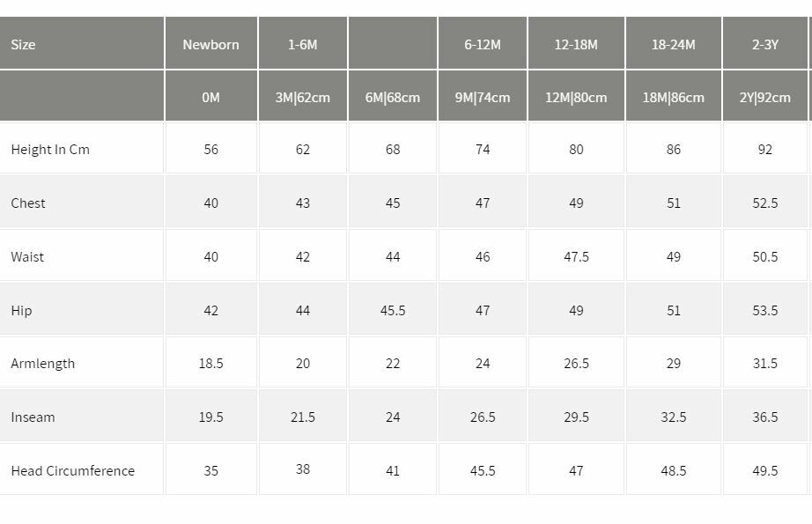Image resolution: width=812 pixels, height=524 pixels.
Task: Click the Waist row label
Action: click(x=27, y=257)
